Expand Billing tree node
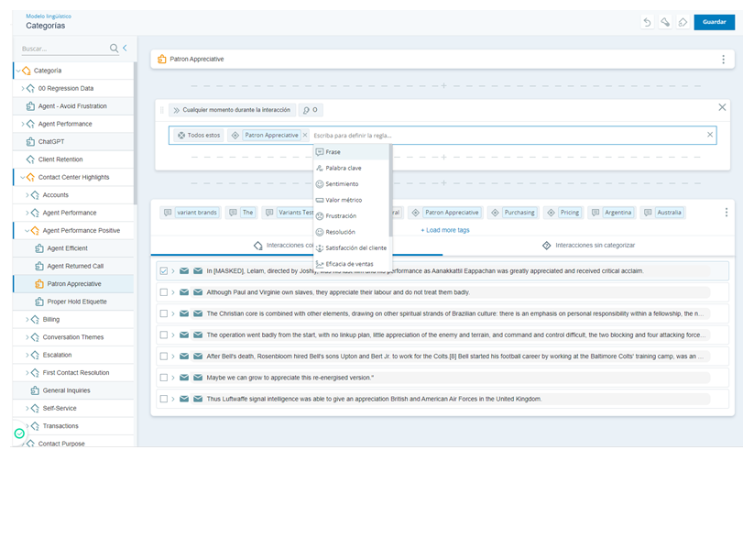Image resolution: width=754 pixels, height=560 pixels. 27,320
